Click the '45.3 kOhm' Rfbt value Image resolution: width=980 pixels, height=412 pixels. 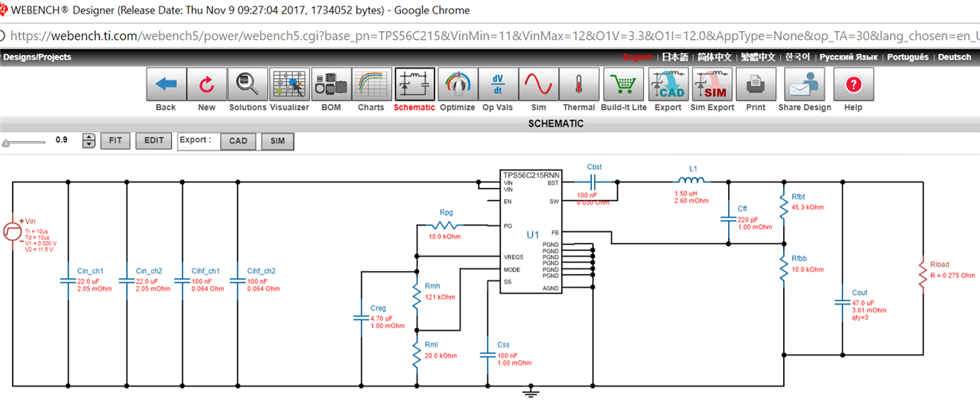coord(807,208)
